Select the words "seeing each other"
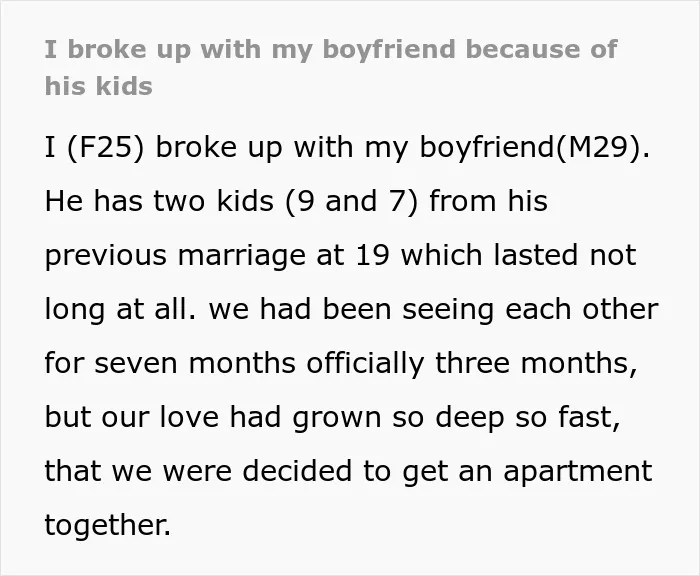Screen dimensions: 700x576 [x=530, y=309]
